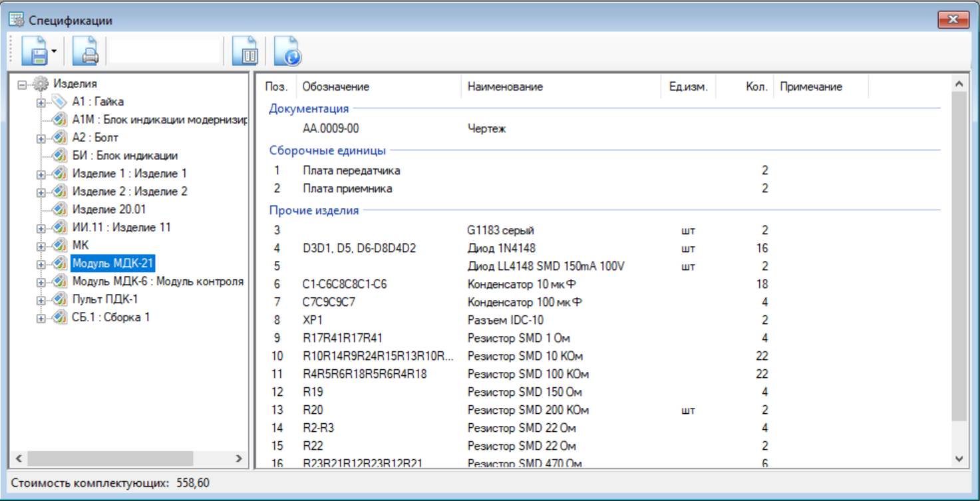Select Конденсатор 10 мкФ row
The image size is (980, 501).
pyautogui.click(x=604, y=285)
